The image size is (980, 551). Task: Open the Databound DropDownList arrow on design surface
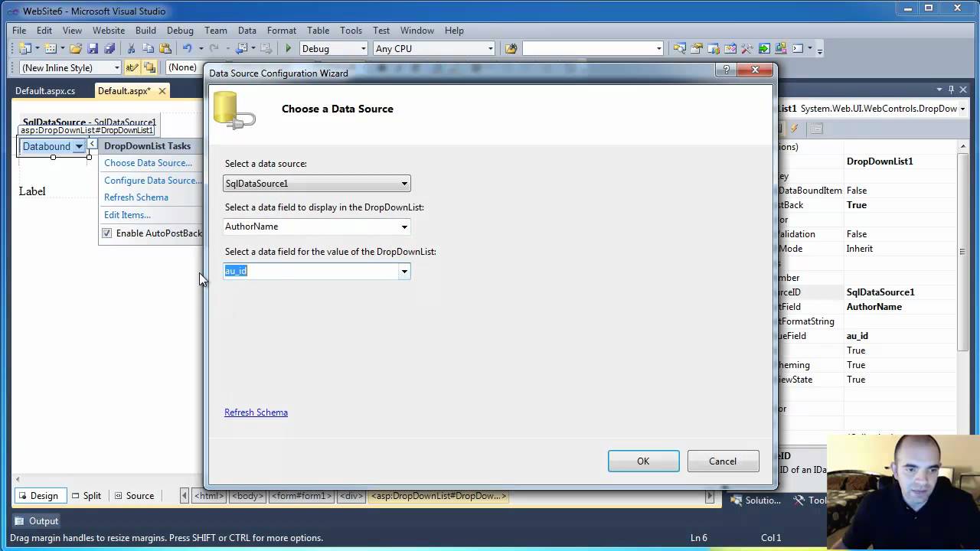[79, 146]
